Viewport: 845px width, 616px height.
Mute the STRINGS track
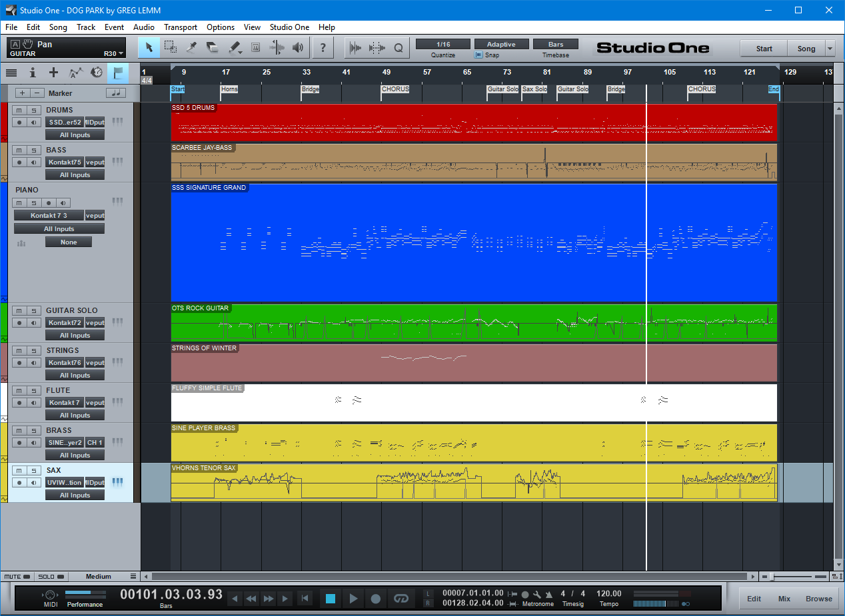point(19,350)
